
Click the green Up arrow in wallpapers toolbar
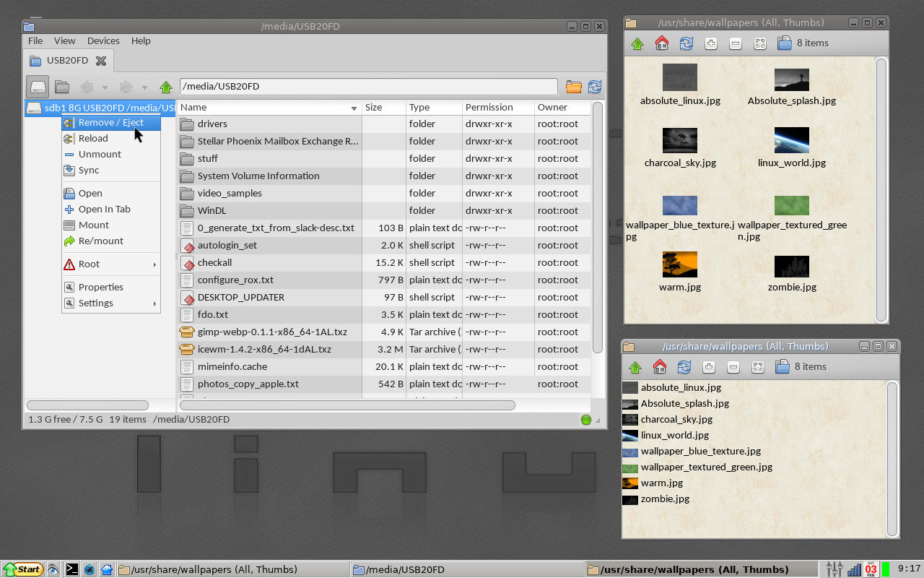(x=636, y=43)
